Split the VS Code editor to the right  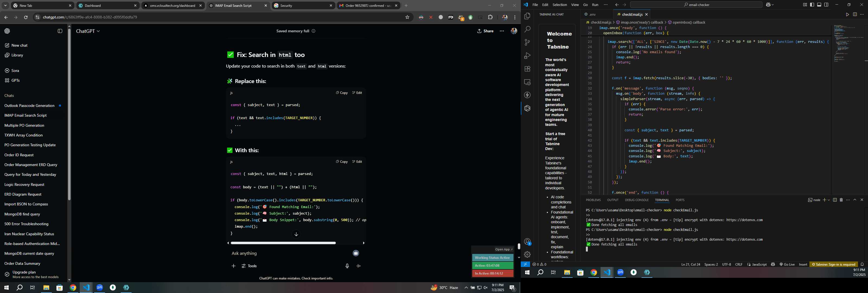[855, 14]
